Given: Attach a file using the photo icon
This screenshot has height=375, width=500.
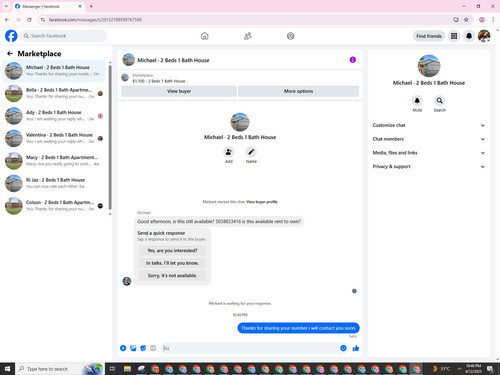Looking at the screenshot, I should coord(133,348).
